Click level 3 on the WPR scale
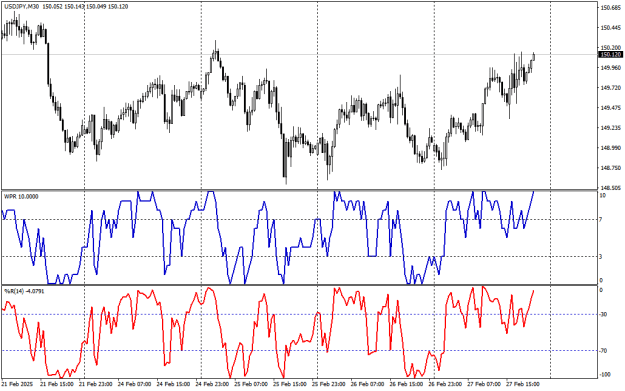625x391 pixels. [601, 257]
